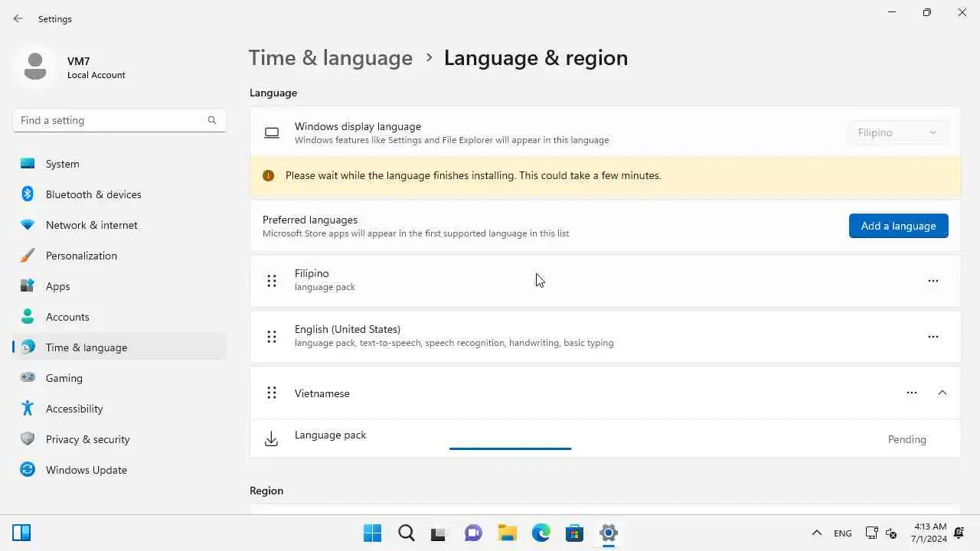
Task: Open the Windows Start menu
Action: click(373, 533)
